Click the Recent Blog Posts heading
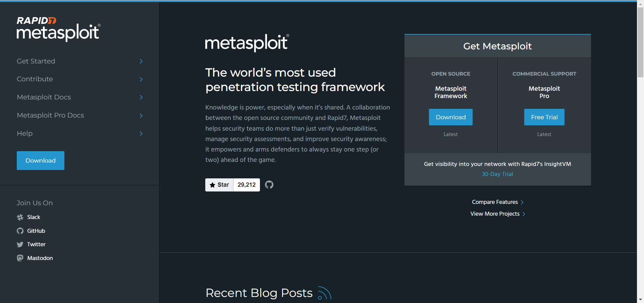The image size is (644, 303). [x=259, y=293]
